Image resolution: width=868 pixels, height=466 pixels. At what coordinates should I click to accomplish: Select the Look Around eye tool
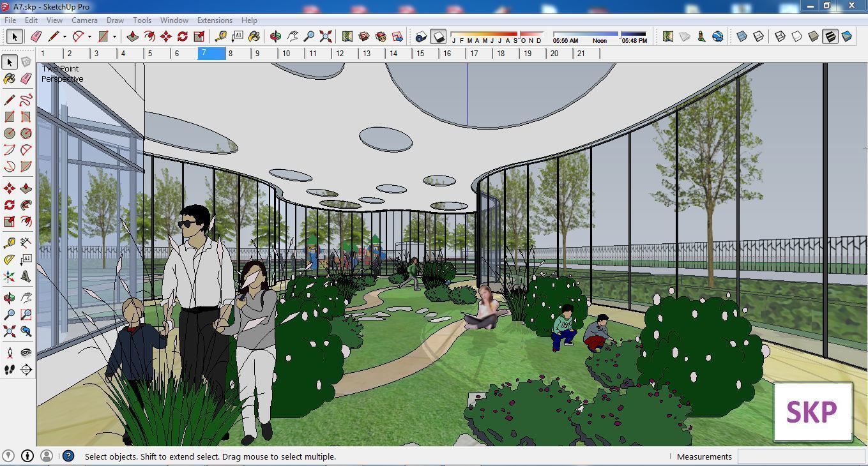pos(26,353)
